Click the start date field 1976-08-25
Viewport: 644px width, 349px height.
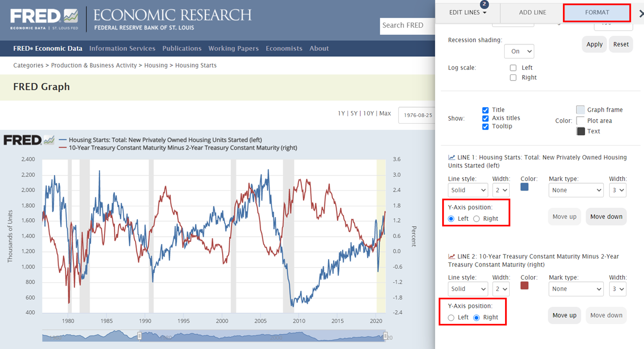(416, 115)
